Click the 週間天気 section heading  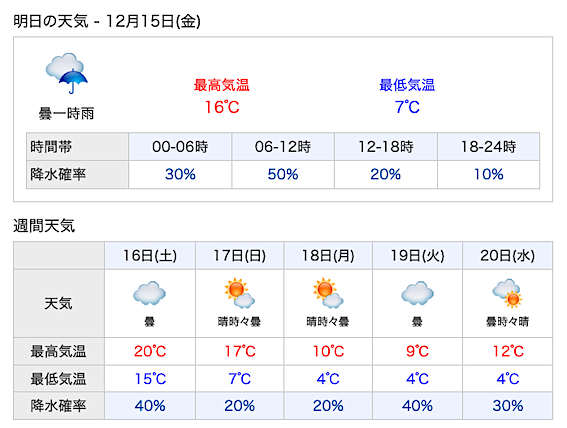point(44,226)
